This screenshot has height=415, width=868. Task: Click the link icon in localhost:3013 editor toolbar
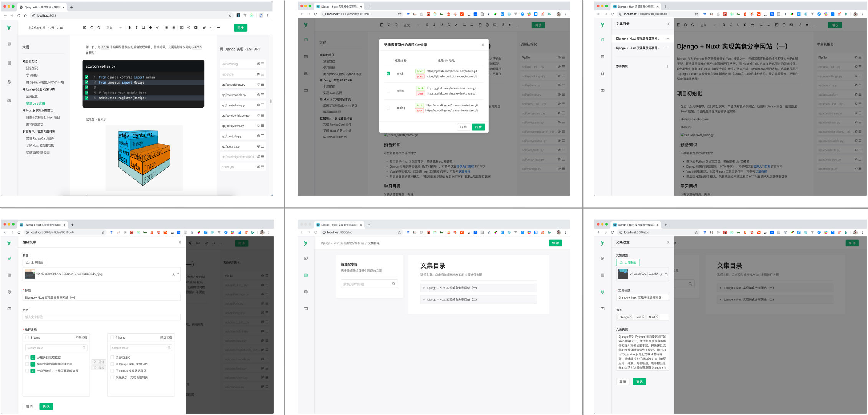pyautogui.click(x=204, y=28)
